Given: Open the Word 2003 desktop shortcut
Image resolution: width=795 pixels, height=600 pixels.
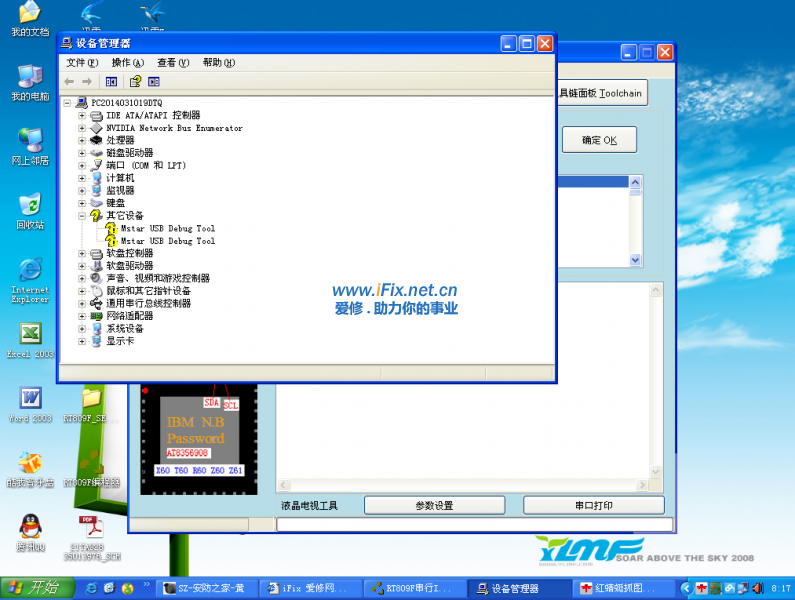Looking at the screenshot, I should [30, 398].
